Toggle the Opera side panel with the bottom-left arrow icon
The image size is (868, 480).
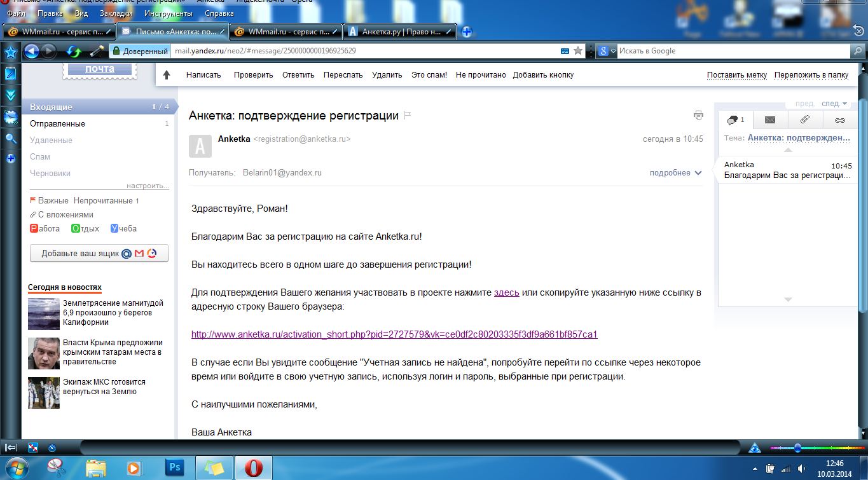(11, 448)
